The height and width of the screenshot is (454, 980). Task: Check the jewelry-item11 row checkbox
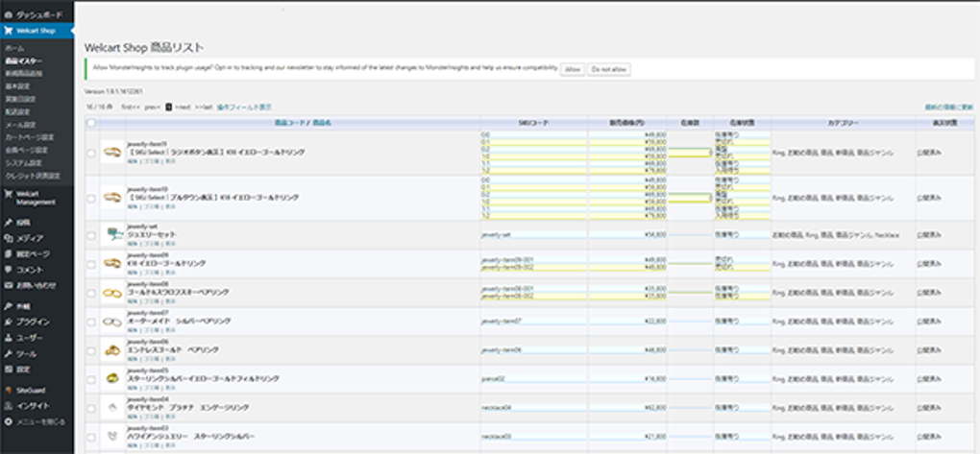(91, 153)
